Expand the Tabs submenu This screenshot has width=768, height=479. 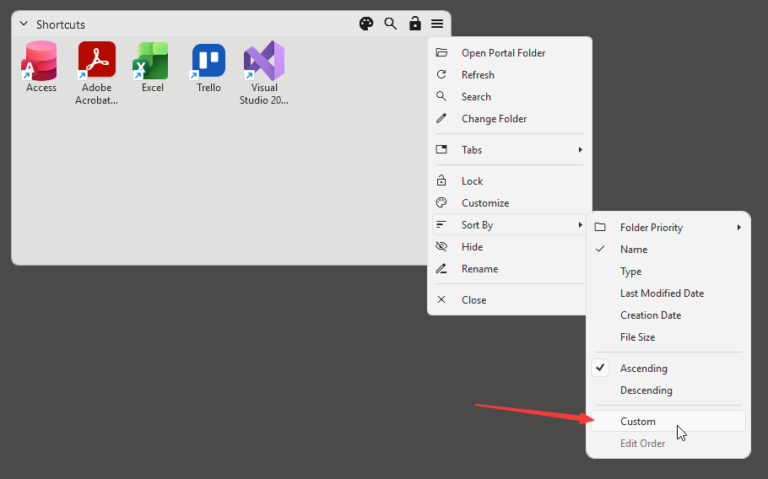[x=510, y=150]
